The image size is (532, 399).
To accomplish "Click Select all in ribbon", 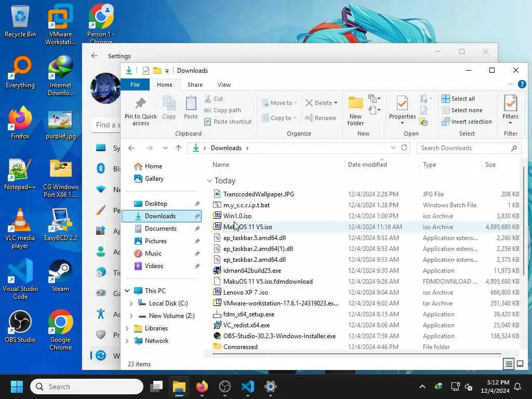I will (x=458, y=99).
